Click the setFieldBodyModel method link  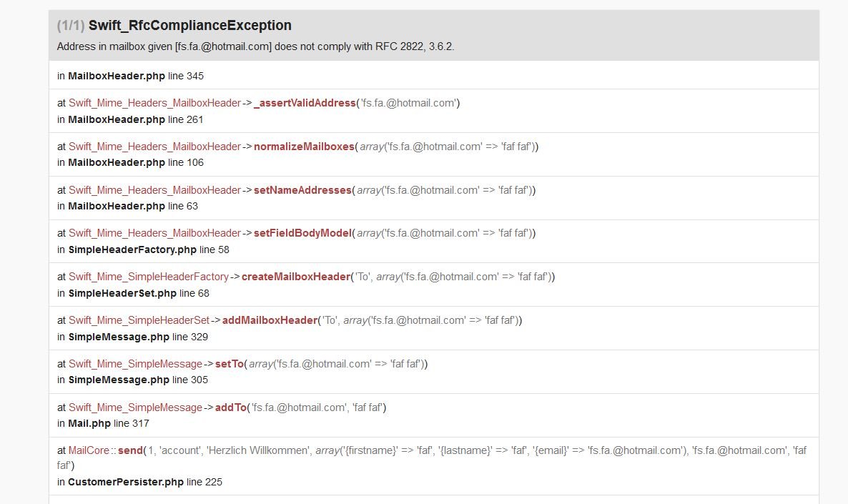(x=303, y=233)
